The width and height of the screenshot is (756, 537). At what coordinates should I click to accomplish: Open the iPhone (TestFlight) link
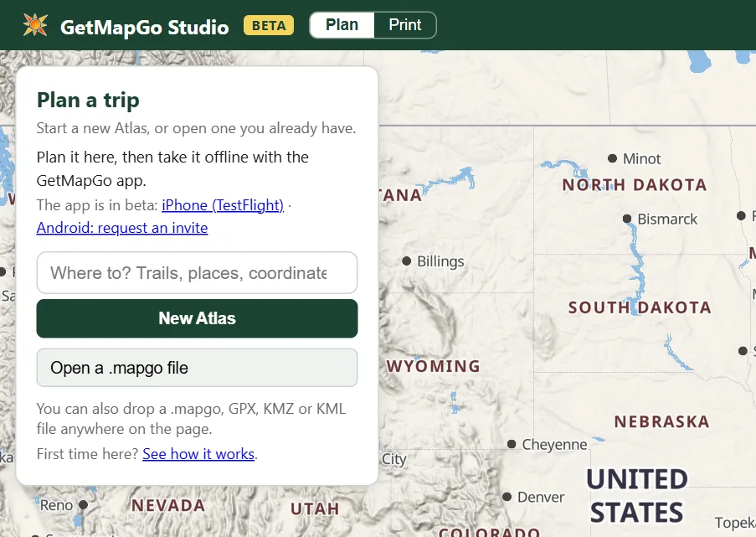click(223, 205)
